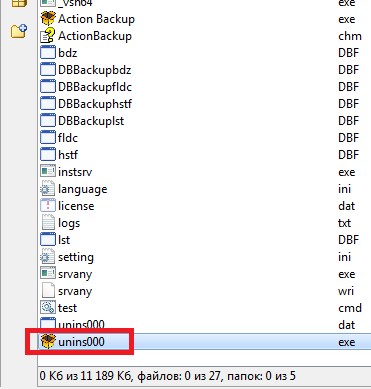Click the new folder sidebar icon

point(19,31)
